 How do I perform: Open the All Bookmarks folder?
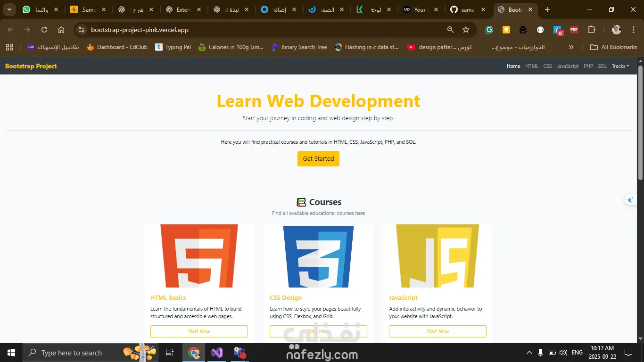[x=614, y=47]
